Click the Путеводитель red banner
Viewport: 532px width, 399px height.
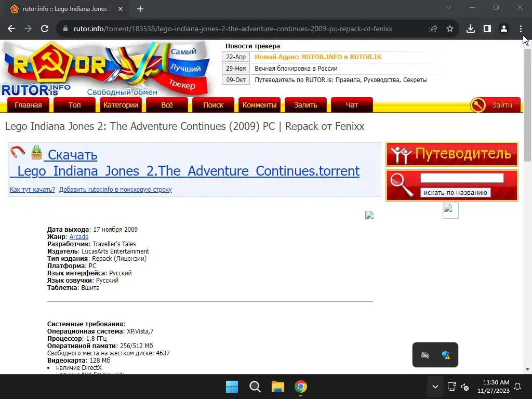point(452,154)
